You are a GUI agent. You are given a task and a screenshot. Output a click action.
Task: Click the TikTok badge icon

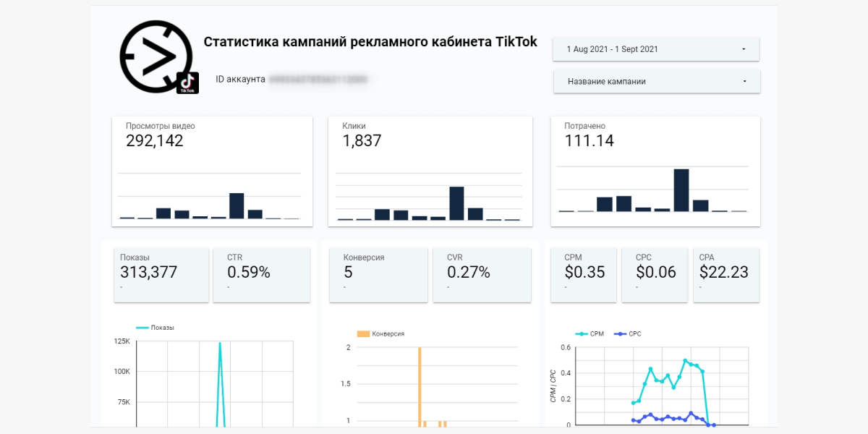click(x=187, y=82)
